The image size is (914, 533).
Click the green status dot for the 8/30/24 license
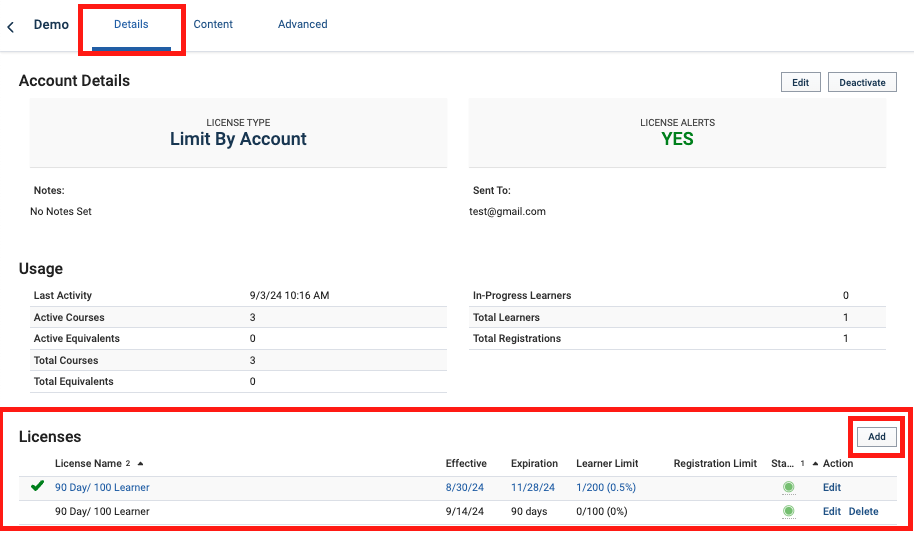click(x=789, y=487)
